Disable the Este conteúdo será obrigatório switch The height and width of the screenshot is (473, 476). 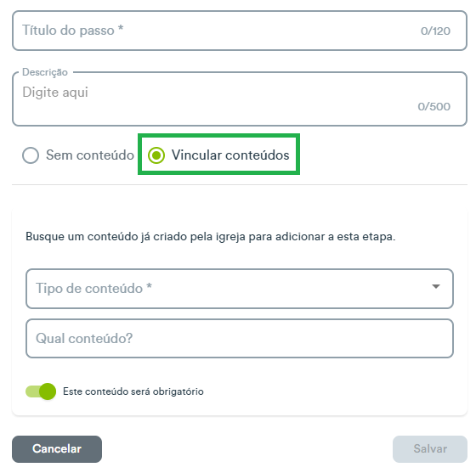pyautogui.click(x=41, y=391)
